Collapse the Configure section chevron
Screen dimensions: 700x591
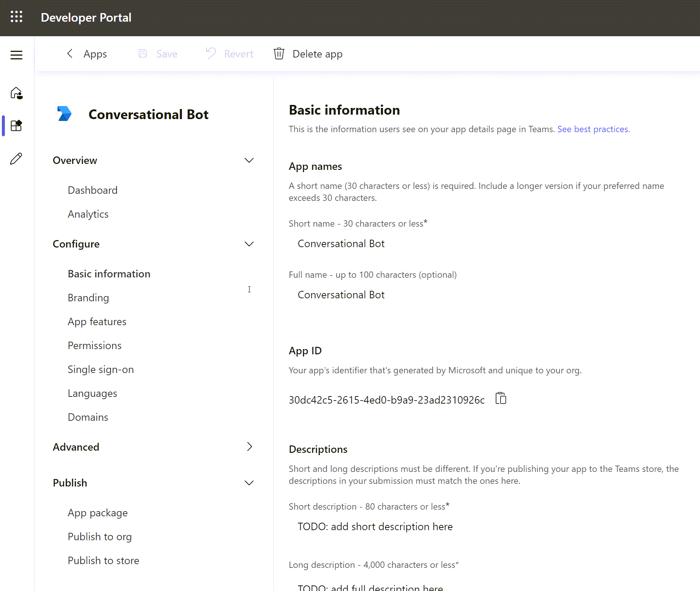(x=249, y=244)
